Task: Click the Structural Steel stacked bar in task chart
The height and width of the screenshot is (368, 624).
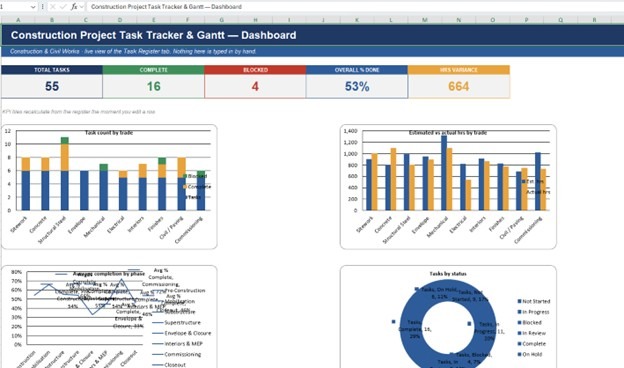Action: pyautogui.click(x=64, y=174)
